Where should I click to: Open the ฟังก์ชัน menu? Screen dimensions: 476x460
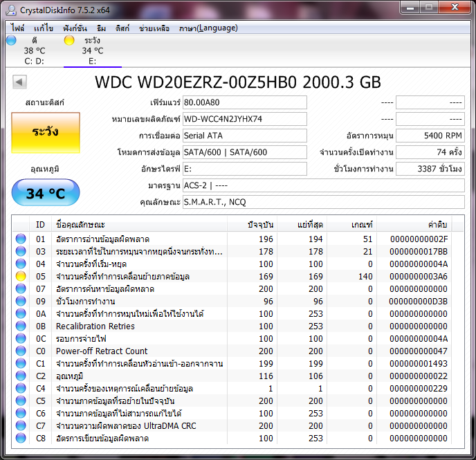(x=75, y=28)
